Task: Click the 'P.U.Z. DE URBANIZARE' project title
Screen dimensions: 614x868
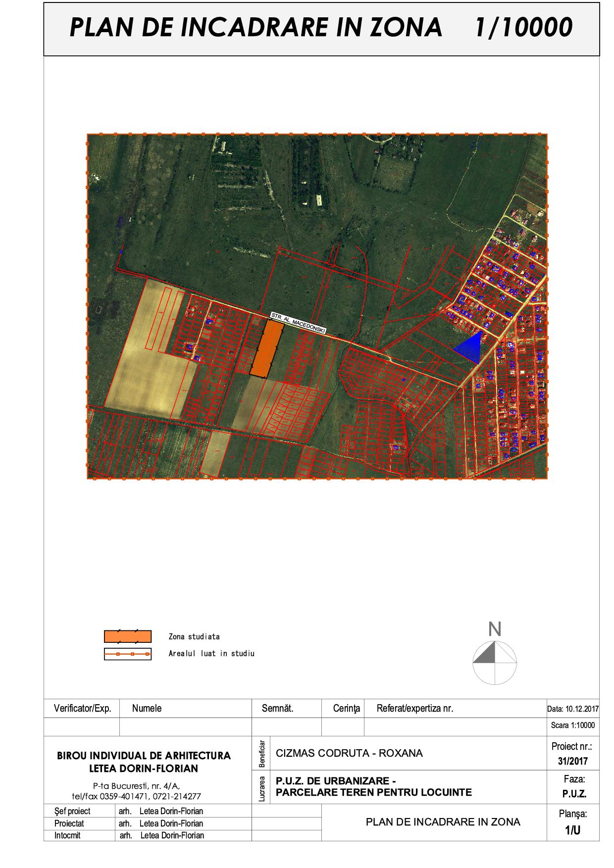Action: tap(335, 781)
